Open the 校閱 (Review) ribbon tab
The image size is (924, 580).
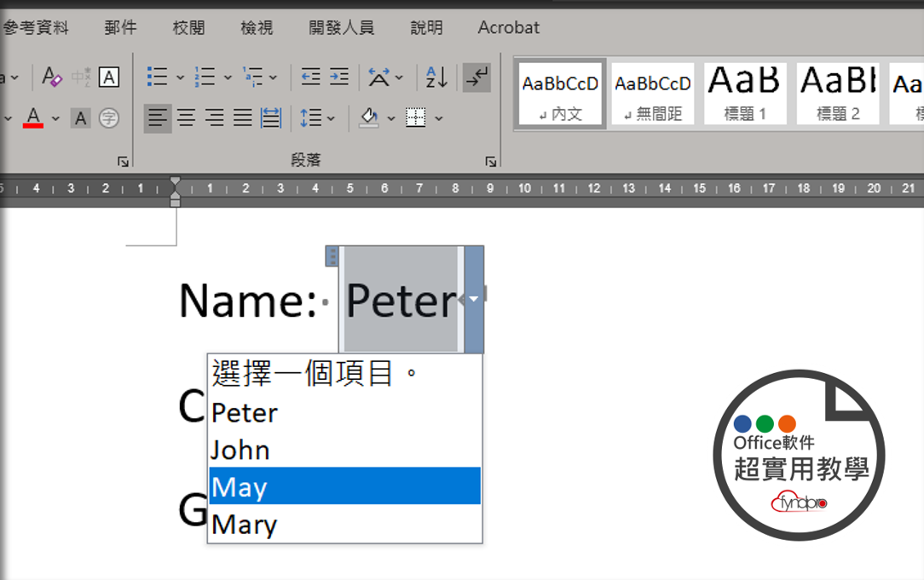click(188, 27)
